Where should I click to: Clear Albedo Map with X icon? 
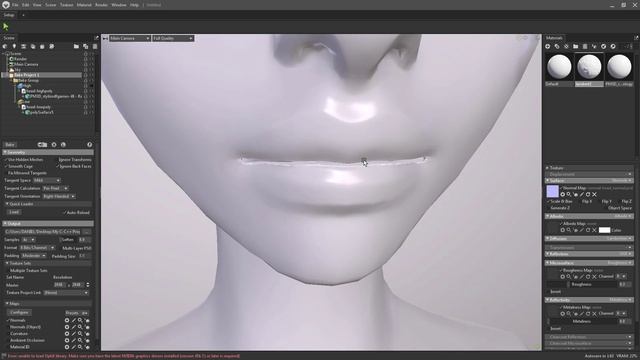[594, 230]
